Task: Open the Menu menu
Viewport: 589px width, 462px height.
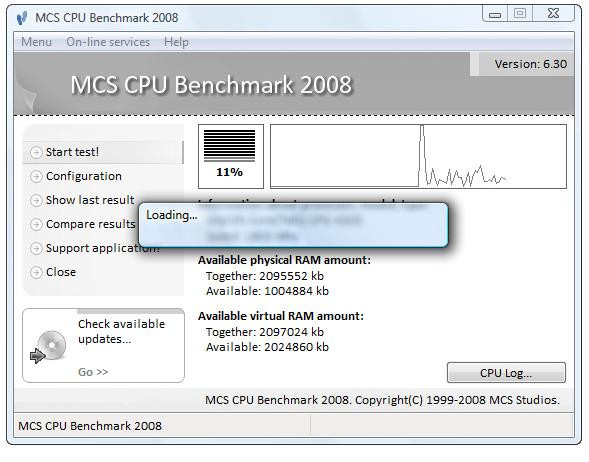Action: [36, 42]
